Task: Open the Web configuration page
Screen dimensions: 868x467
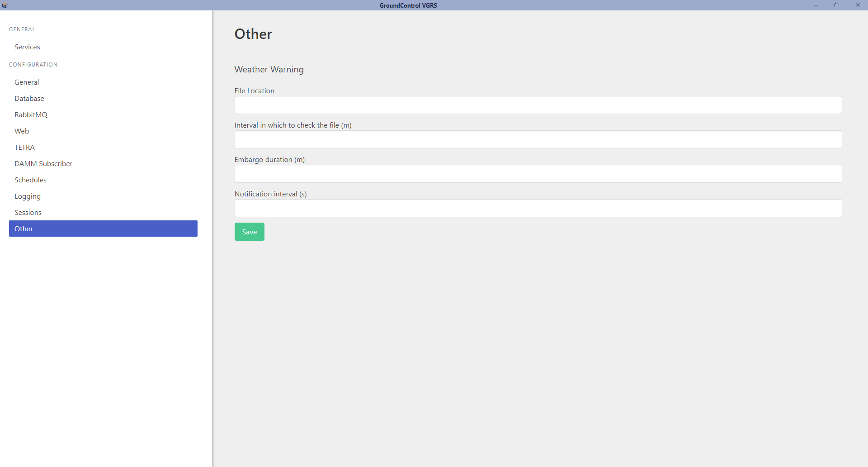Action: [22, 131]
